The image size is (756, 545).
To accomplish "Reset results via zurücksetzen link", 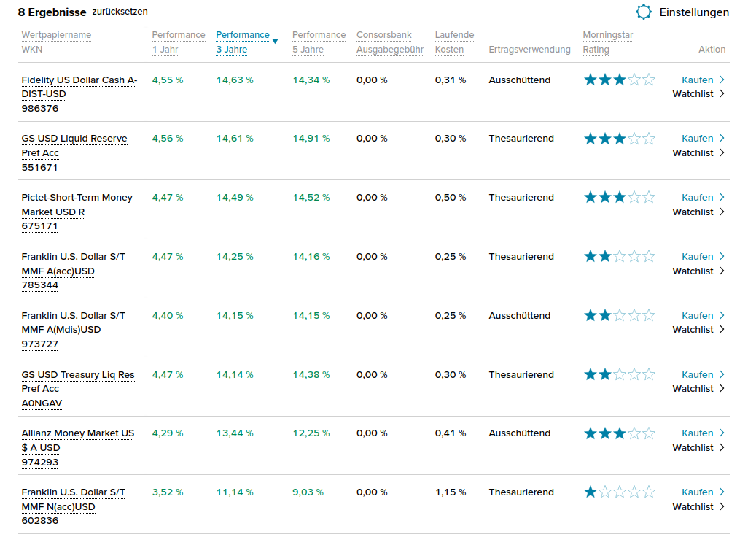I will point(120,12).
